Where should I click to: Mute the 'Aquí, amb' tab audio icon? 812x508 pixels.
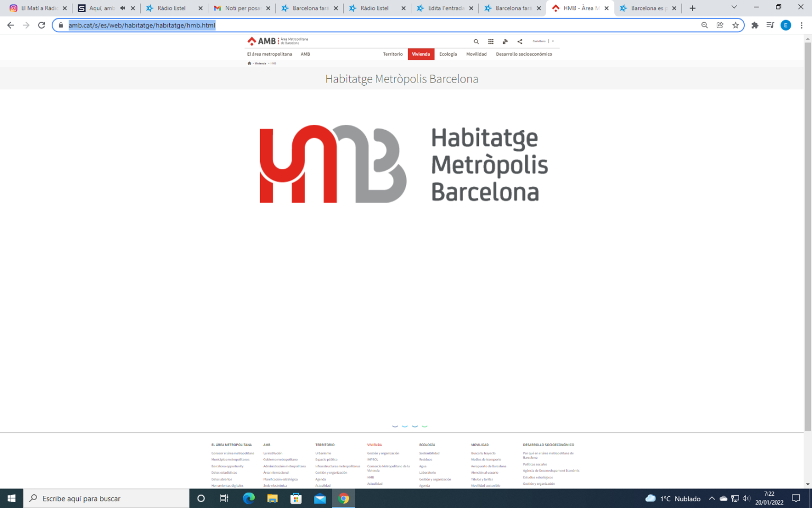coord(123,8)
